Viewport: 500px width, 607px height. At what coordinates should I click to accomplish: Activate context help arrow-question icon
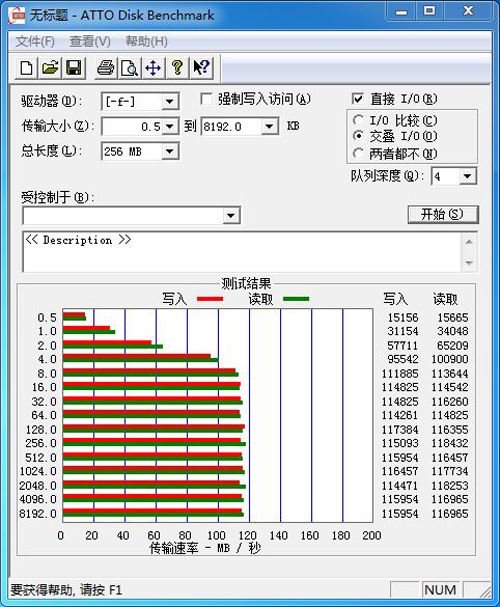[201, 68]
